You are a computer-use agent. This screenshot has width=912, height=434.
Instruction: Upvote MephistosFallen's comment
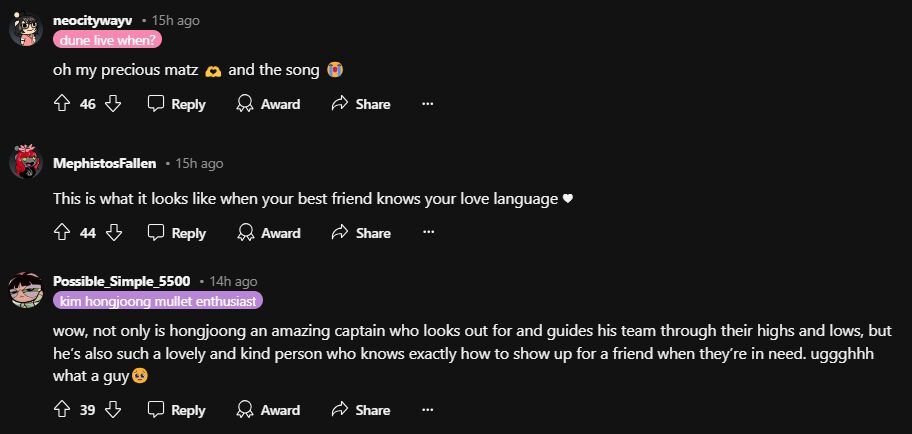[62, 233]
